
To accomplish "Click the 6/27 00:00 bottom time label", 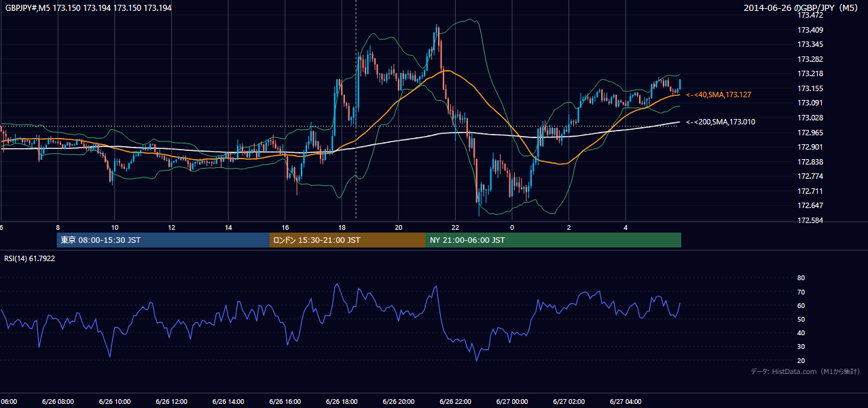I will pyautogui.click(x=511, y=402).
